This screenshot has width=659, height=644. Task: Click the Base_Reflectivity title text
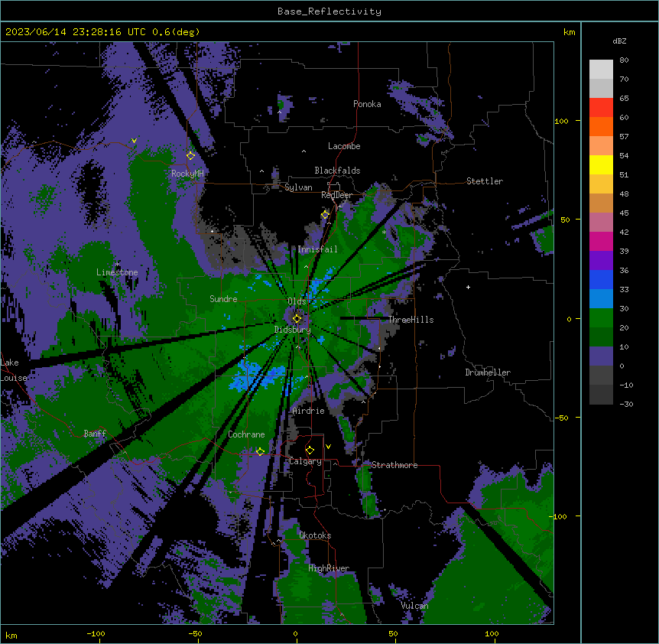(329, 11)
